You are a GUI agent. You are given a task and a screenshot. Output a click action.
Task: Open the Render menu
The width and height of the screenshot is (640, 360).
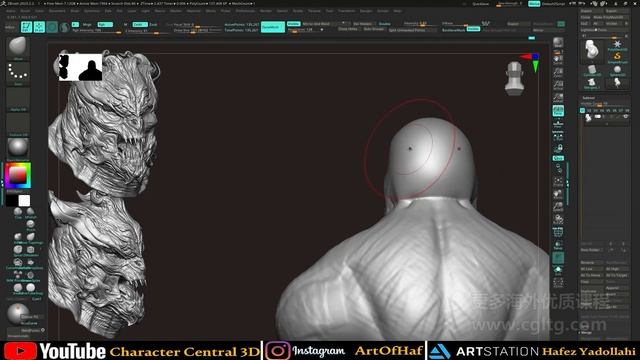coord(266,11)
